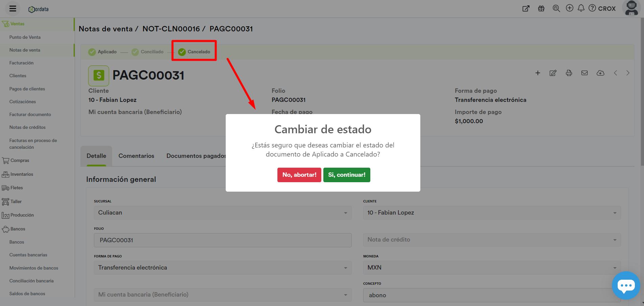This screenshot has width=644, height=306.
Task: Send the document by email icon
Action: (585, 73)
